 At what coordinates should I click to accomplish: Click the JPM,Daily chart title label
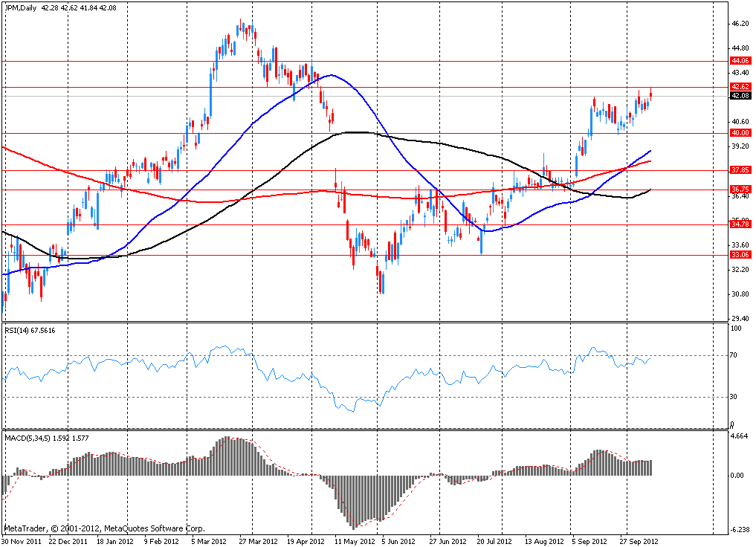point(19,8)
